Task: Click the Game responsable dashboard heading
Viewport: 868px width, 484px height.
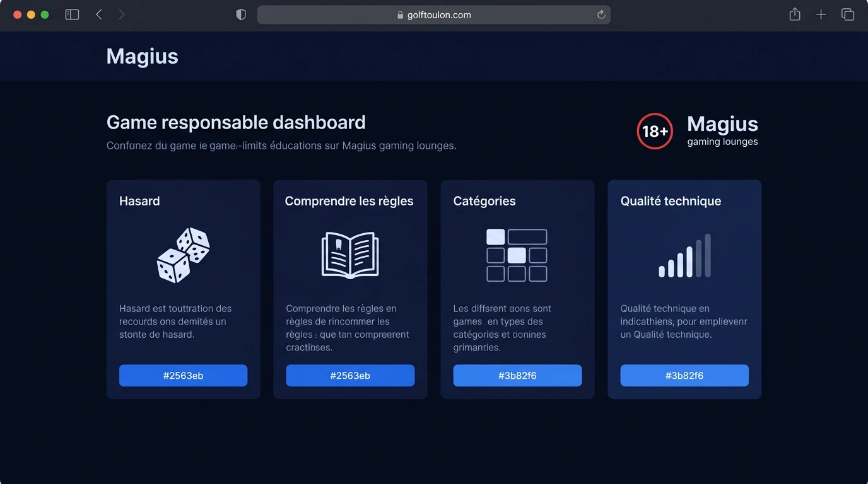Action: pos(236,122)
